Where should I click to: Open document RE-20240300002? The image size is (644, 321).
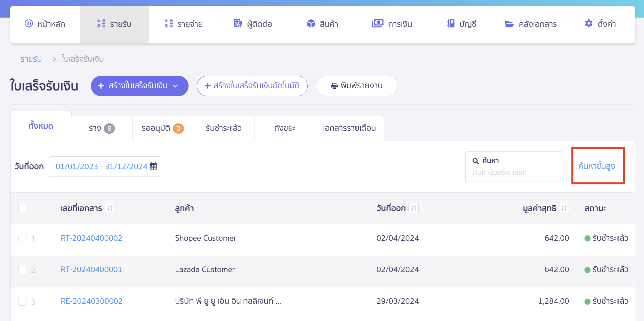pos(92,301)
